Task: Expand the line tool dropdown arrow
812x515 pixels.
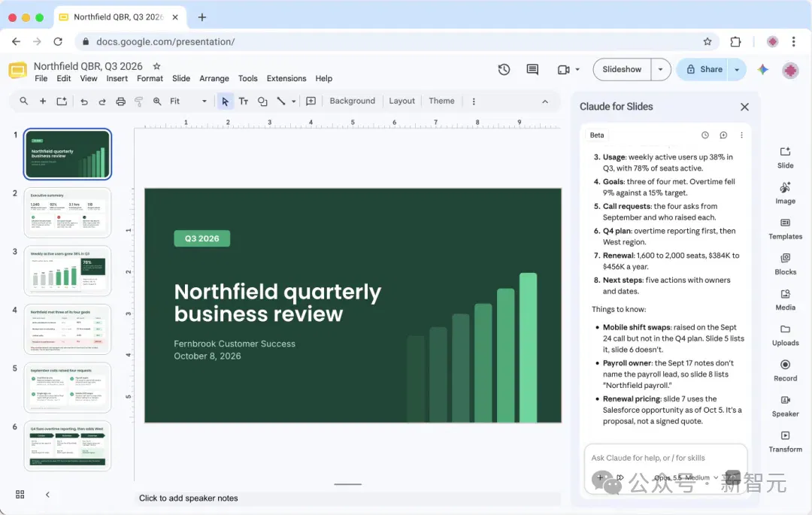Action: click(294, 101)
